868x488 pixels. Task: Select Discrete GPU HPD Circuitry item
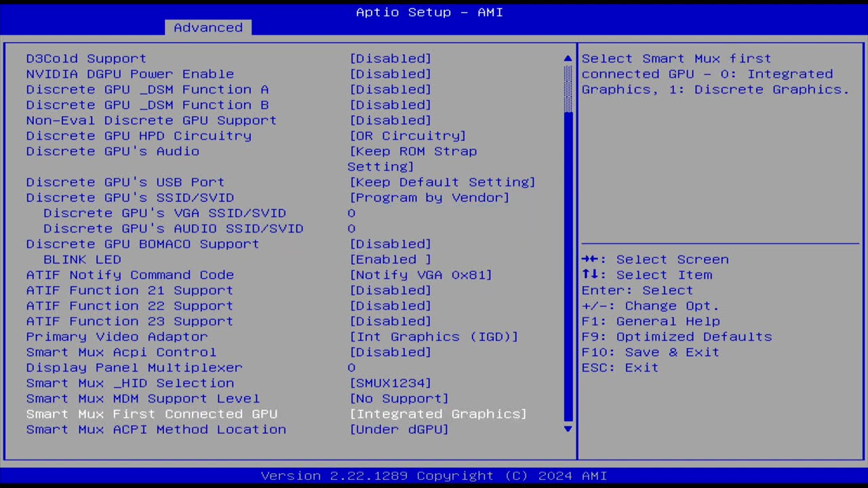(139, 136)
